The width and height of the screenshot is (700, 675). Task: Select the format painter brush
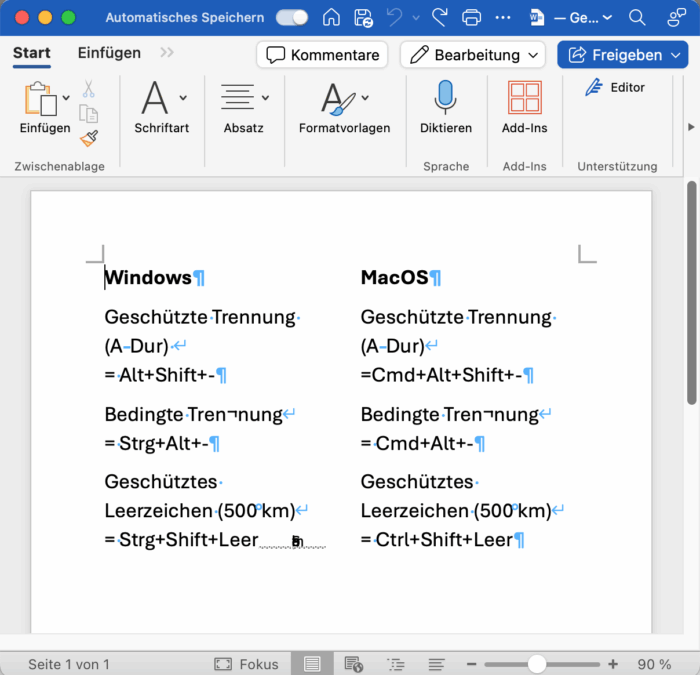[89, 138]
